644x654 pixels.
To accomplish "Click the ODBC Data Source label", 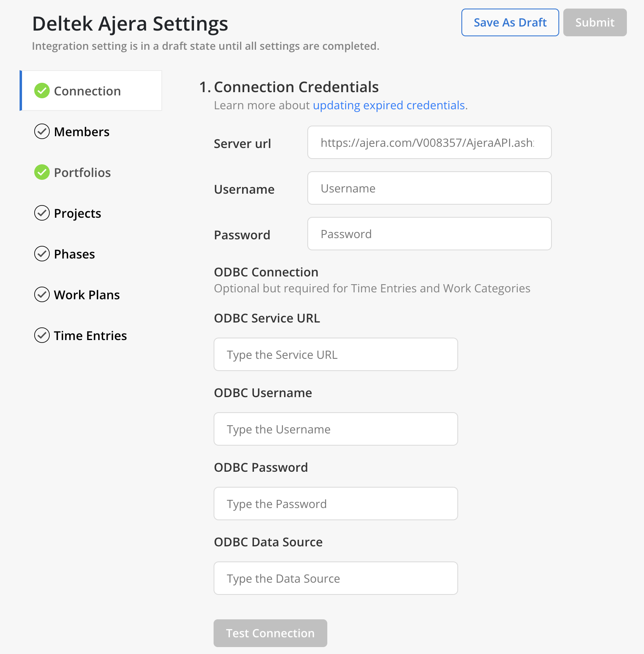I will point(268,542).
